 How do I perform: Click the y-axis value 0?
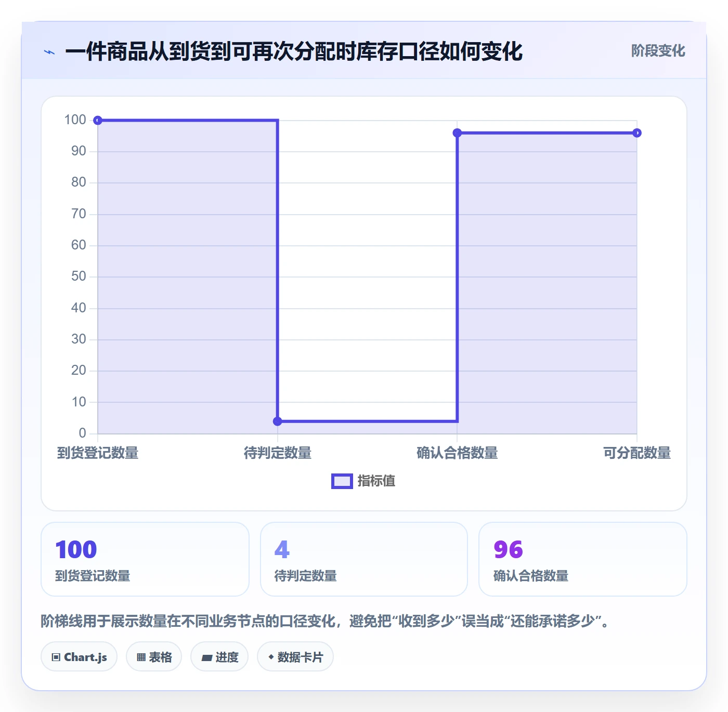click(82, 433)
